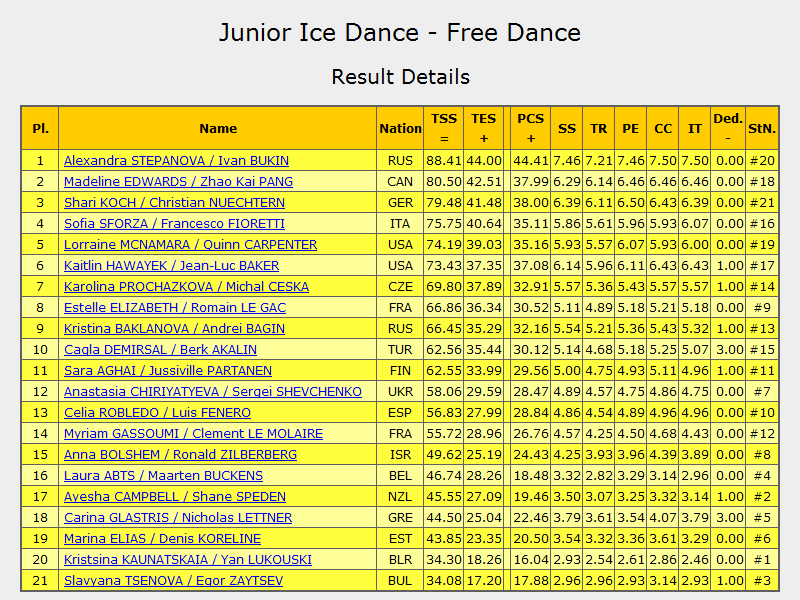The width and height of the screenshot is (800, 600).
Task: Click Kaitlin HAWAYEK / Jean-Luc BAKER link
Action: [x=171, y=266]
